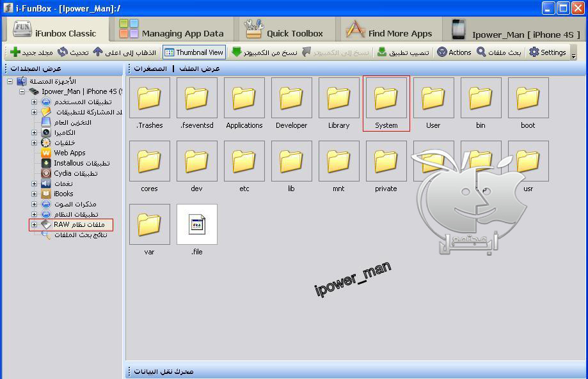Select Cydia apps in the tree
The width and height of the screenshot is (588, 379).
pyautogui.click(x=75, y=173)
